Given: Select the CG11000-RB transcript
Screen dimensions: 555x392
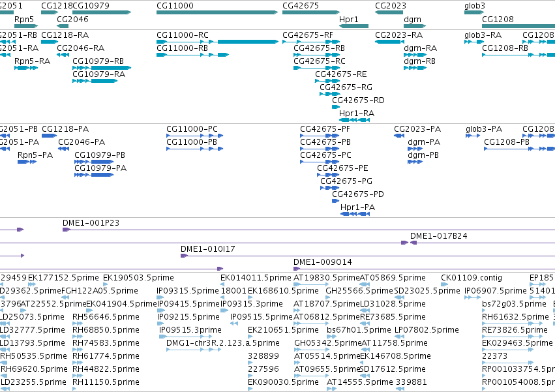Looking at the screenshot, I should click(192, 55).
